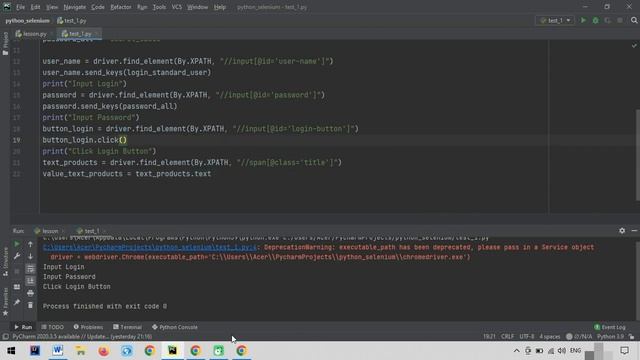Open the Project side panel
Viewport: 640px width, 360px height.
5,43
